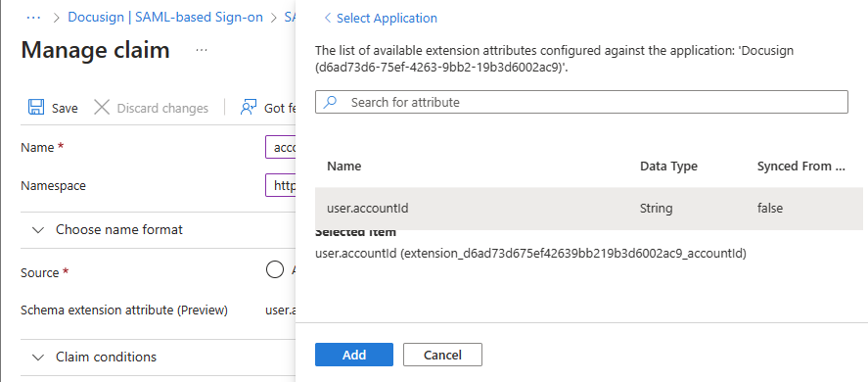Click the Cancel button
Viewport: 868px width, 382px height.
(x=443, y=355)
